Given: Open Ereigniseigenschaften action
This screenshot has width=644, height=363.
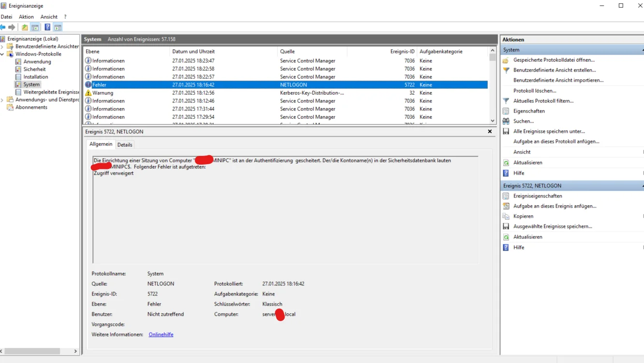Looking at the screenshot, I should click(538, 196).
